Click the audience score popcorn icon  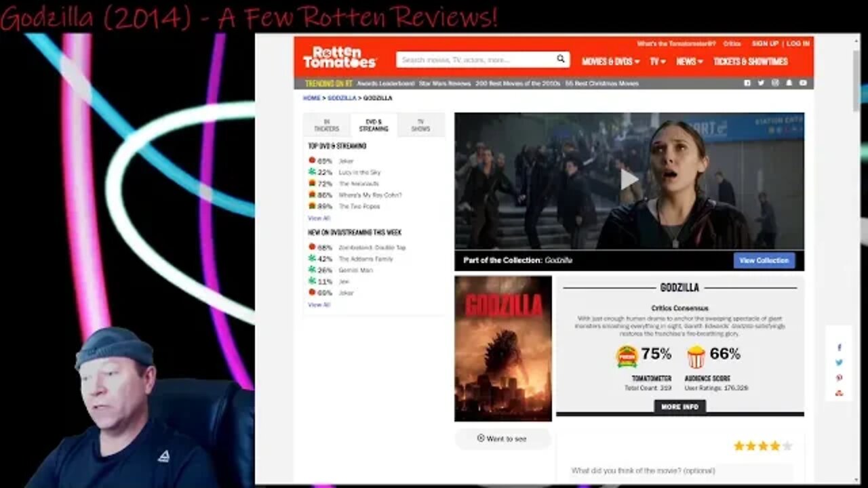click(x=696, y=356)
